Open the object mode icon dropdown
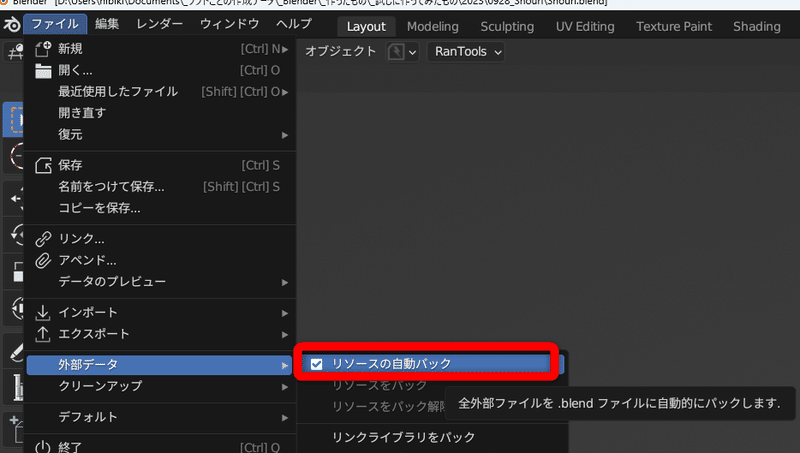Viewport: 800px width, 453px height. [402, 52]
